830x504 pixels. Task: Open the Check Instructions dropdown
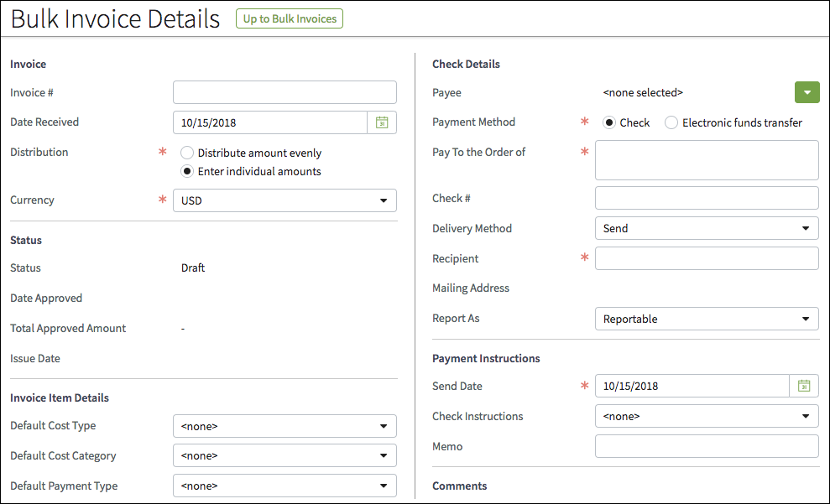point(707,416)
